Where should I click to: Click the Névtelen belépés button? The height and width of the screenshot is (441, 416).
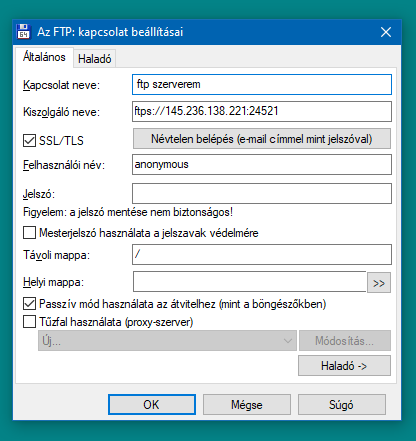coord(262,139)
